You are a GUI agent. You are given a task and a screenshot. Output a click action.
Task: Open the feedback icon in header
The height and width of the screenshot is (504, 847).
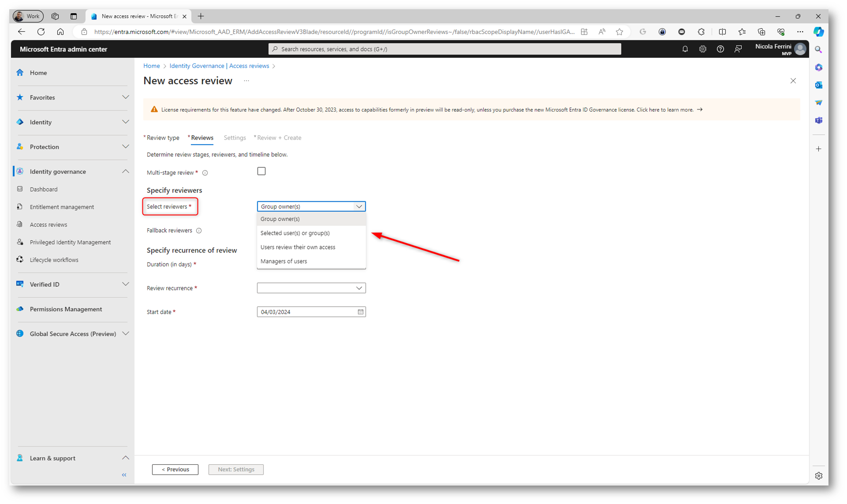(x=738, y=49)
